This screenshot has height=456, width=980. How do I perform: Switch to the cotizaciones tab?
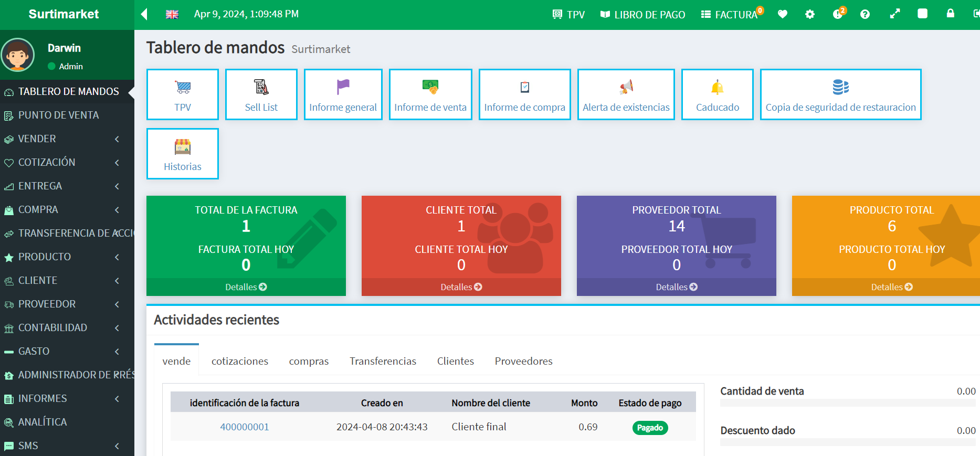(239, 361)
